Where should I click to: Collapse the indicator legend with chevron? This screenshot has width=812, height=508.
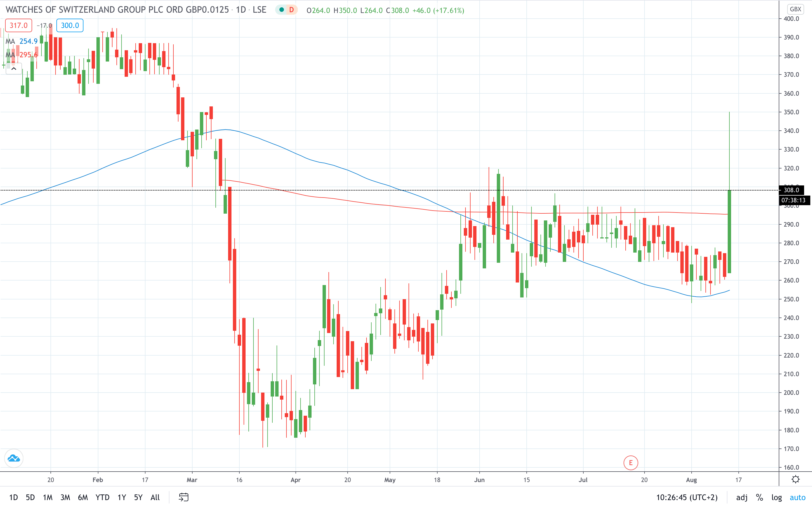coord(14,69)
